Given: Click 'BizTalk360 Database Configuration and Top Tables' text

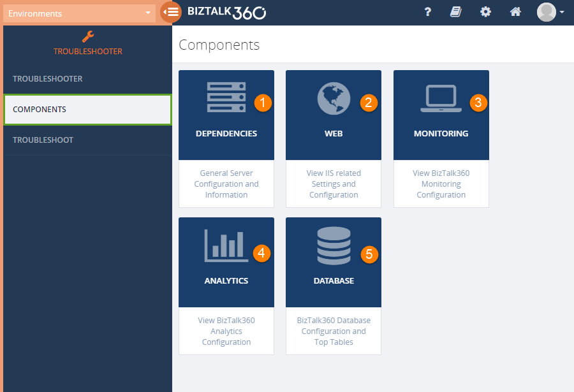Looking at the screenshot, I should click(334, 331).
